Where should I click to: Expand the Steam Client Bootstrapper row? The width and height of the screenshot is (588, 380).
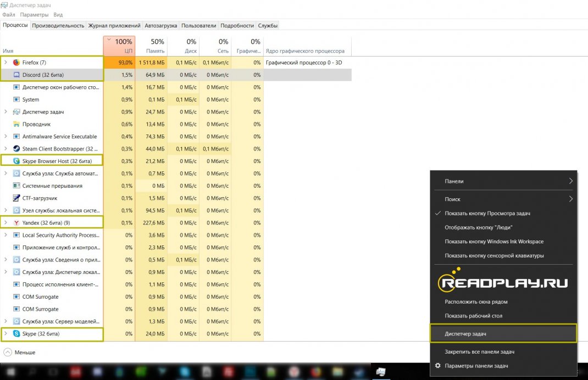(5, 149)
